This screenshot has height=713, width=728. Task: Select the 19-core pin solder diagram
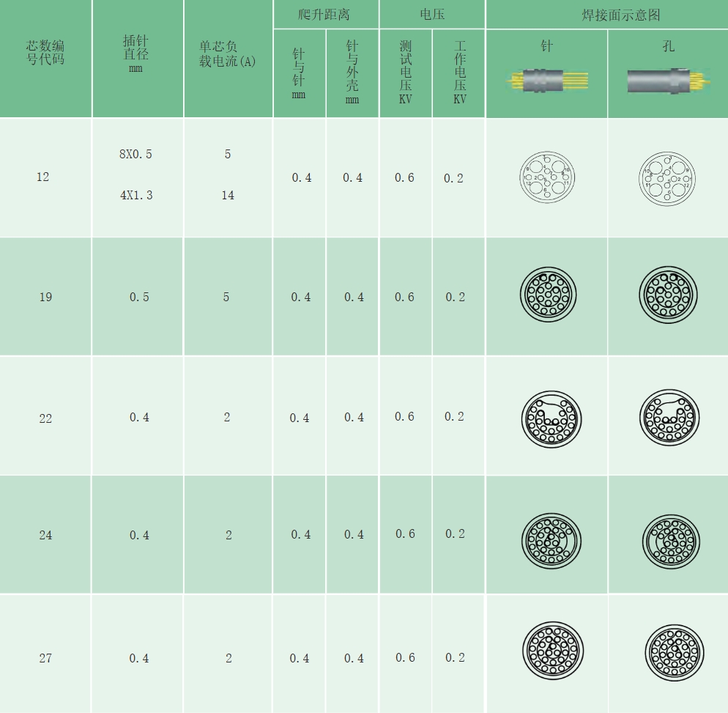tap(549, 296)
